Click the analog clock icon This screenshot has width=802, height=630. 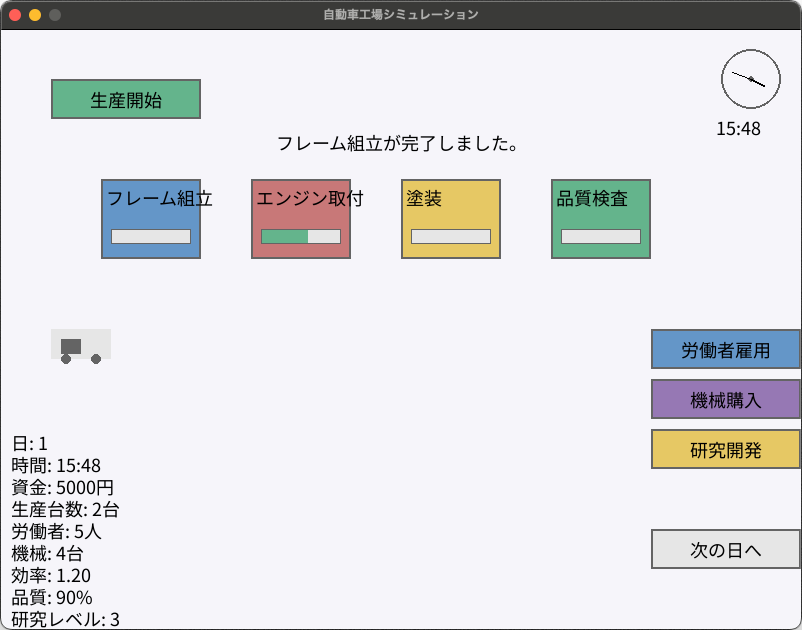point(750,79)
